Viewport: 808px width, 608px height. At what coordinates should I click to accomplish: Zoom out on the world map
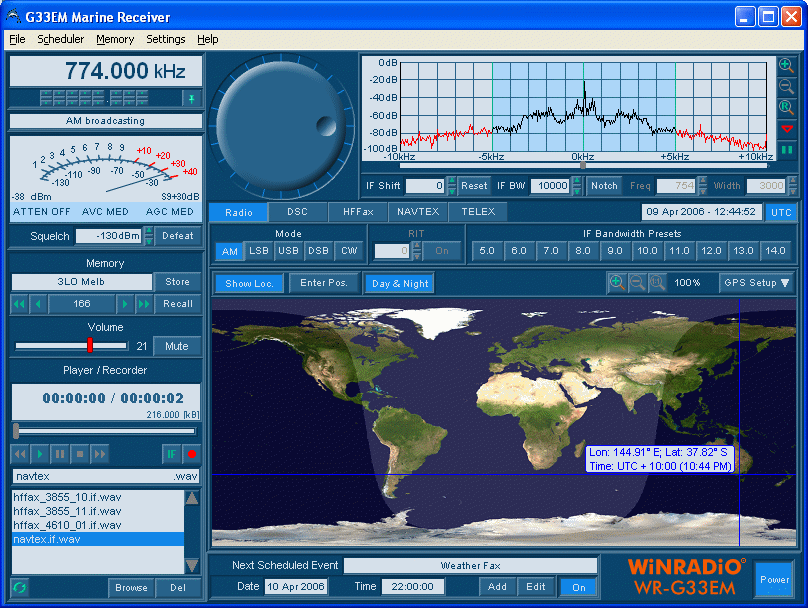(637, 283)
